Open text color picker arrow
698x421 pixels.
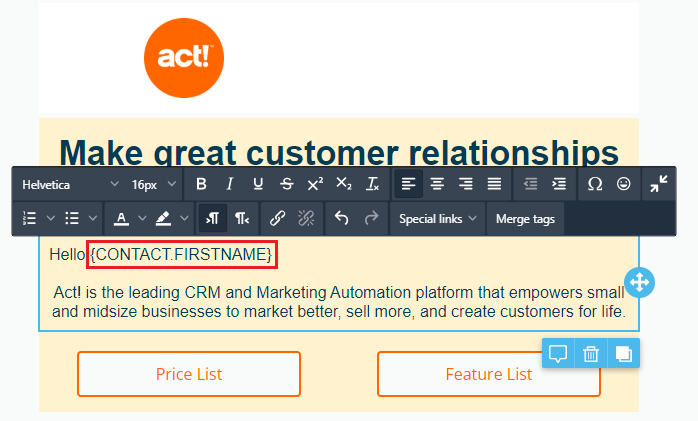click(x=142, y=219)
